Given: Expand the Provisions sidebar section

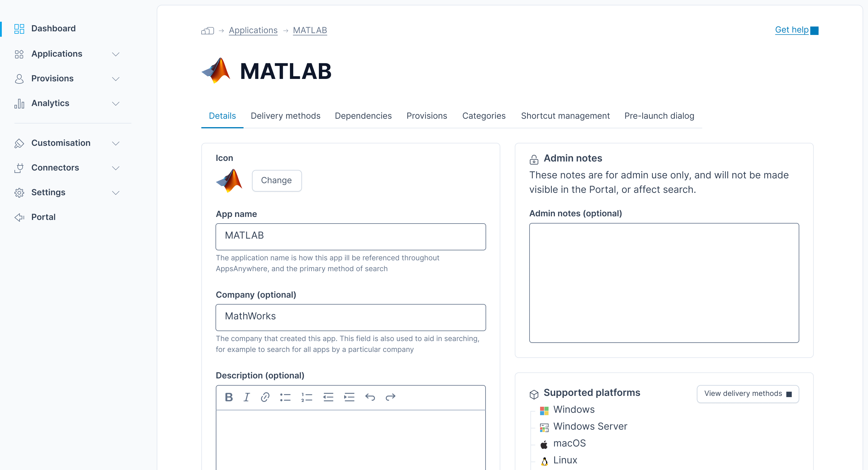Looking at the screenshot, I should click(116, 79).
